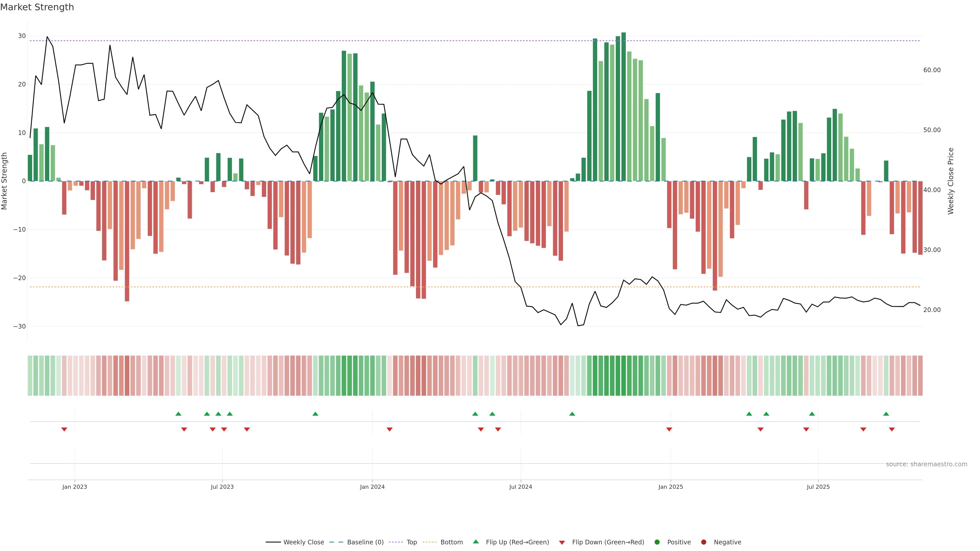Select the Jan 2023 x-axis label
980x551 pixels.
pyautogui.click(x=75, y=487)
